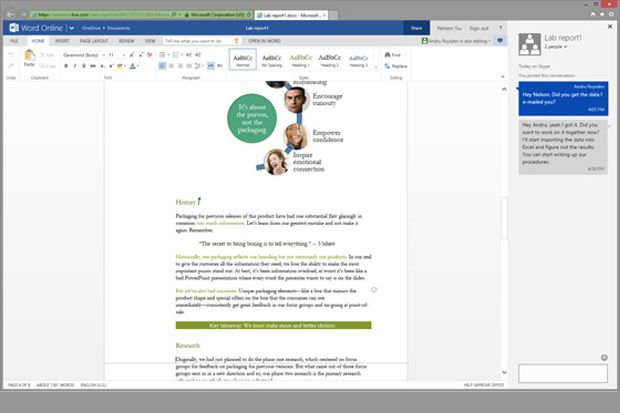Toggle Italic formatting
Image resolution: width=620 pixels, height=413 pixels.
click(x=75, y=66)
